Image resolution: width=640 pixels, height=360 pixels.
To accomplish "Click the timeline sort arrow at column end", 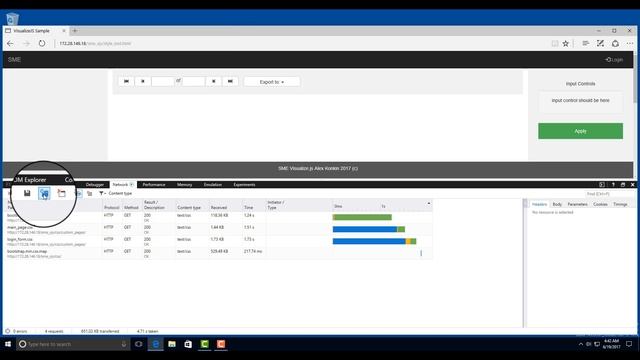I will point(429,203).
